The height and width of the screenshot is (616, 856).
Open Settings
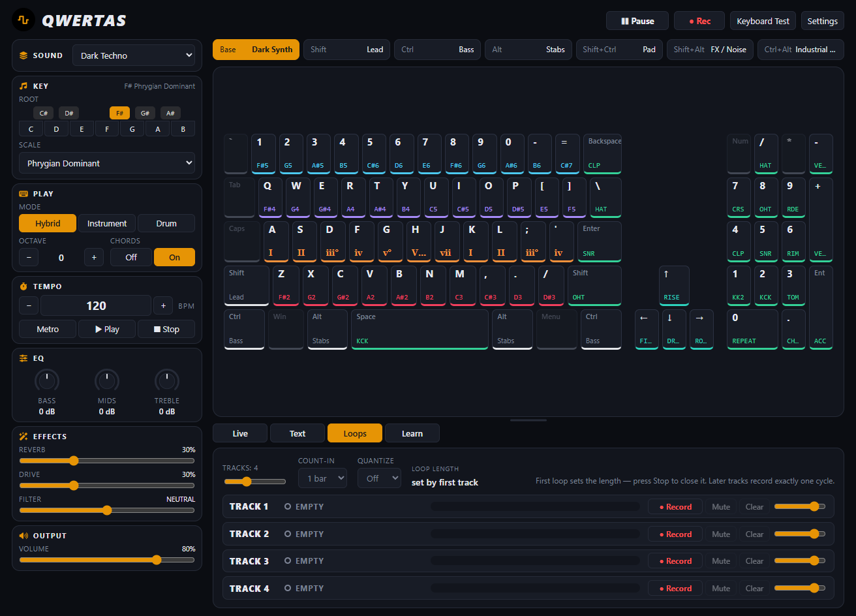(823, 21)
